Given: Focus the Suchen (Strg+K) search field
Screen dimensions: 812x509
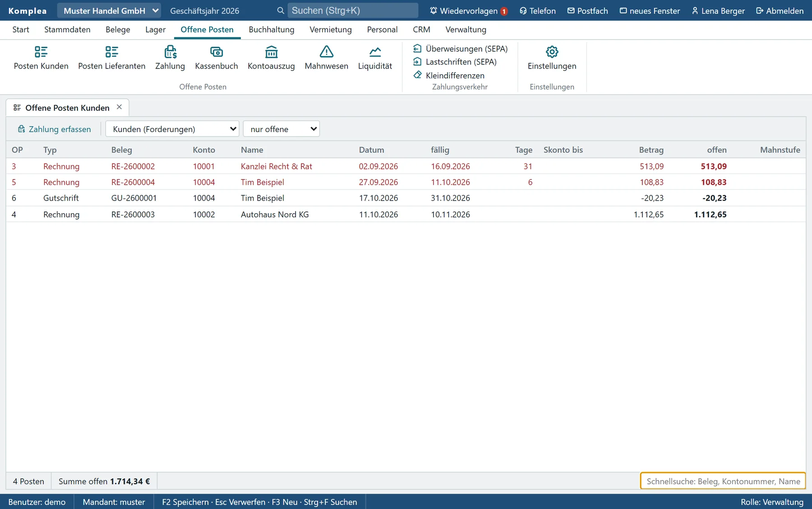Looking at the screenshot, I should 353,10.
